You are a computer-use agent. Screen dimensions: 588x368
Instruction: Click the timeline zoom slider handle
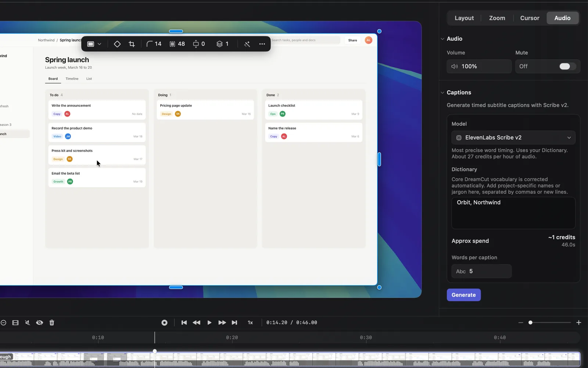point(530,322)
